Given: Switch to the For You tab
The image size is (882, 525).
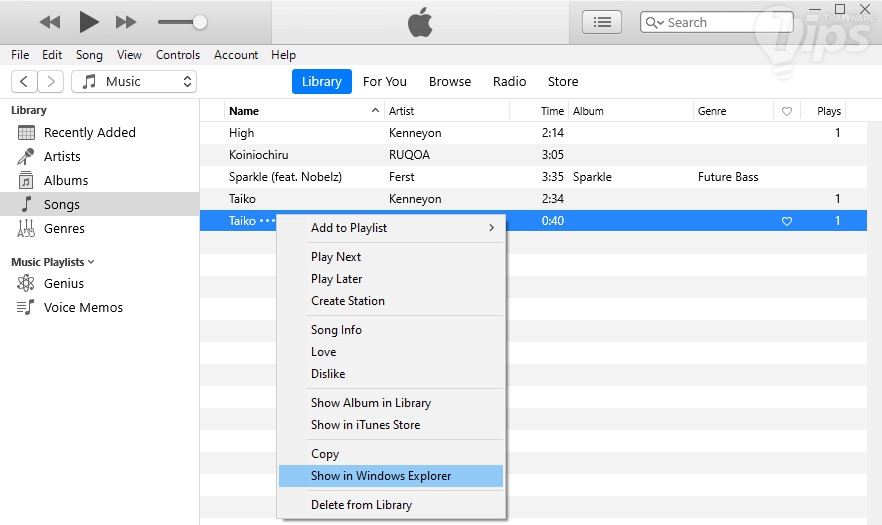Looking at the screenshot, I should tap(385, 82).
